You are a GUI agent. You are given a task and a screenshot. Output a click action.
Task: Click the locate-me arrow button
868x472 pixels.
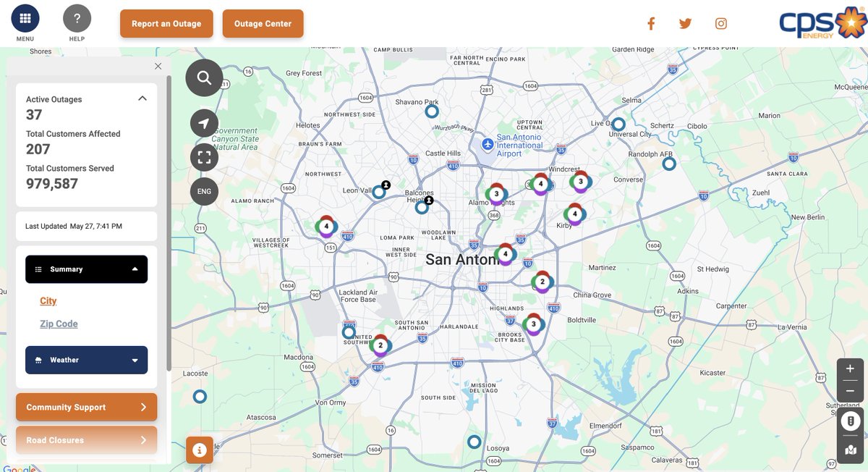coord(204,124)
